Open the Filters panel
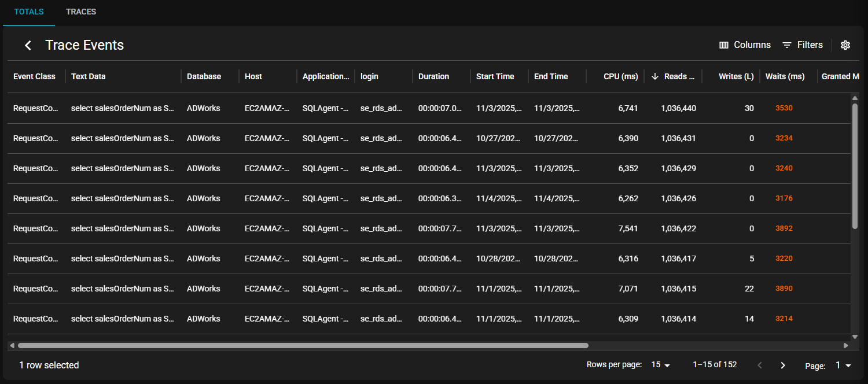 coord(802,45)
